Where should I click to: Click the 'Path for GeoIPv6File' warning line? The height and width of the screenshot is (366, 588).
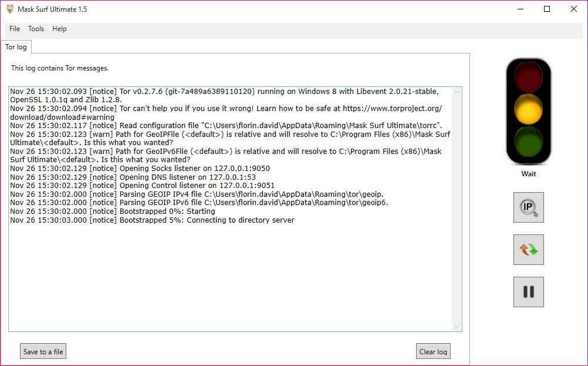226,156
